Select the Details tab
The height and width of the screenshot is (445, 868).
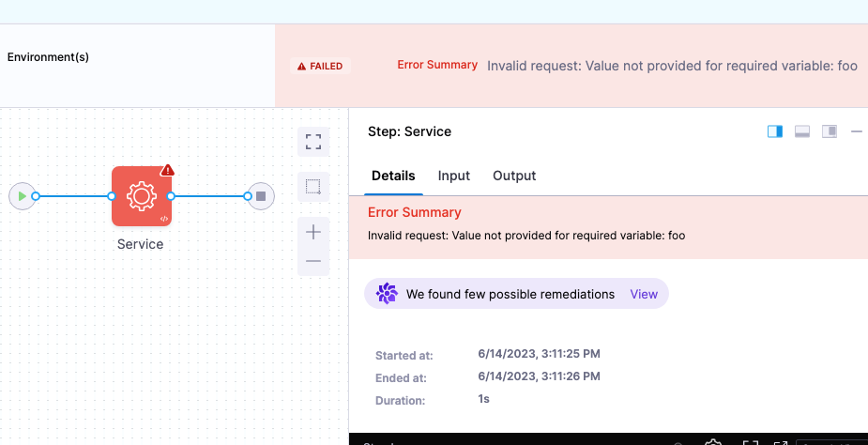tap(393, 176)
